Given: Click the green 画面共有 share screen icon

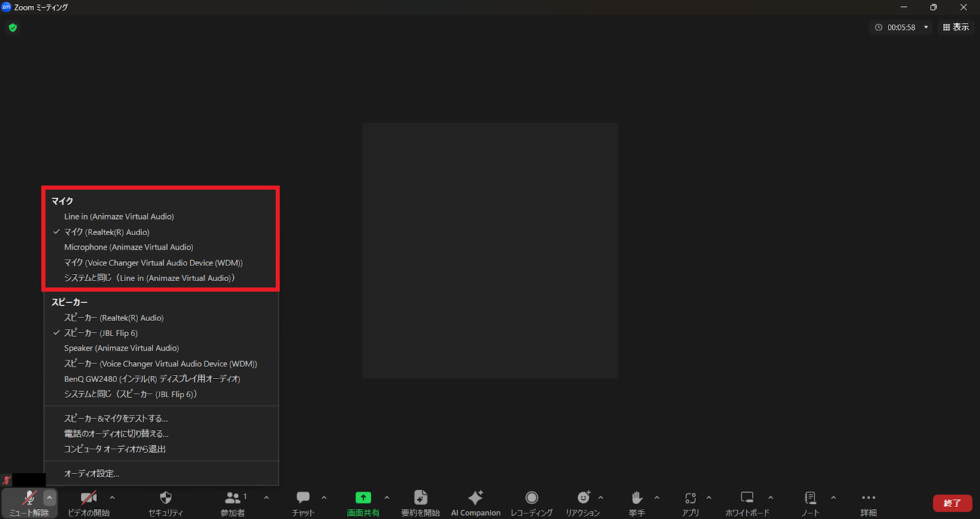Looking at the screenshot, I should (x=363, y=498).
